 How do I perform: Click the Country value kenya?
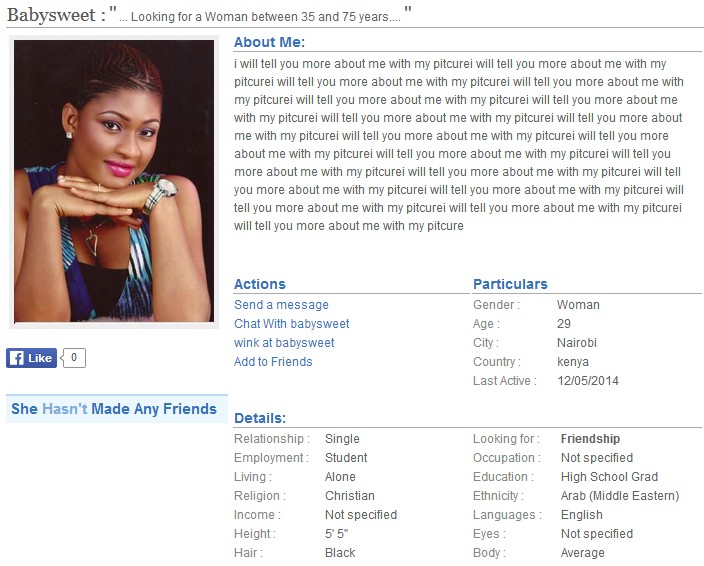(x=573, y=362)
